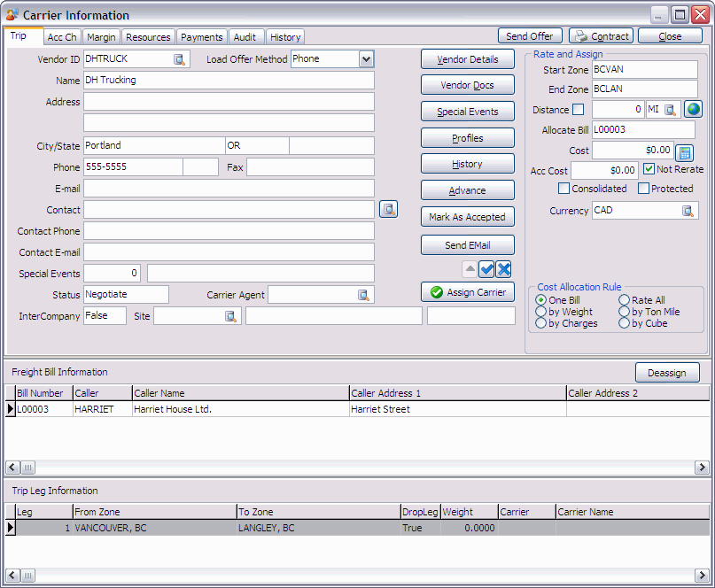
Task: Enable the Consolidated checkbox
Action: pos(563,189)
